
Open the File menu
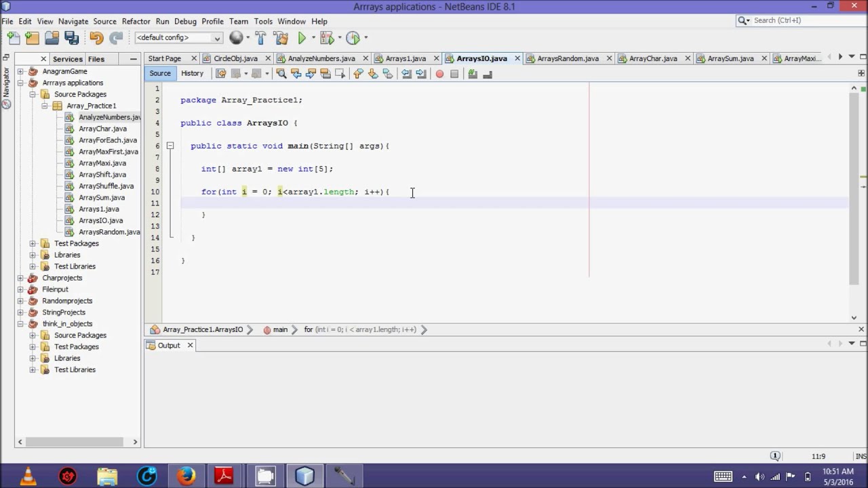tap(7, 21)
